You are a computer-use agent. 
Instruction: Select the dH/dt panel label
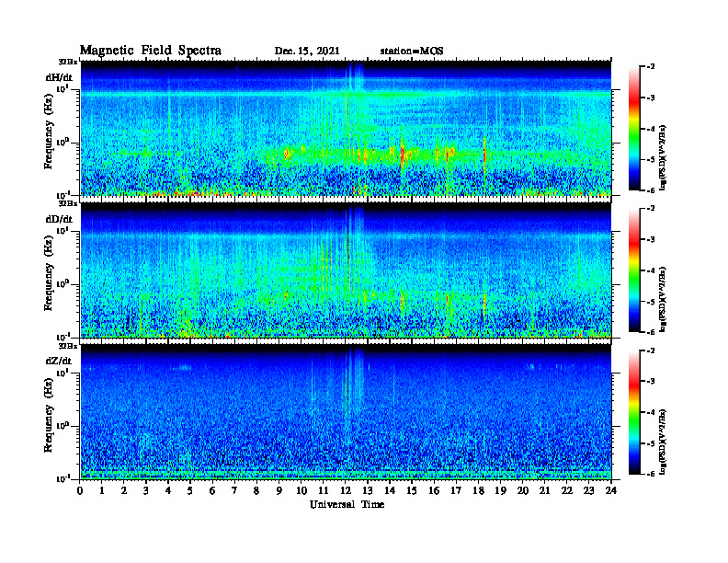click(59, 77)
